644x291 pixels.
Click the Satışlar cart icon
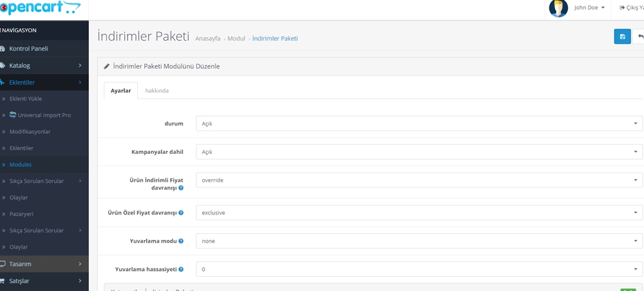click(x=3, y=281)
